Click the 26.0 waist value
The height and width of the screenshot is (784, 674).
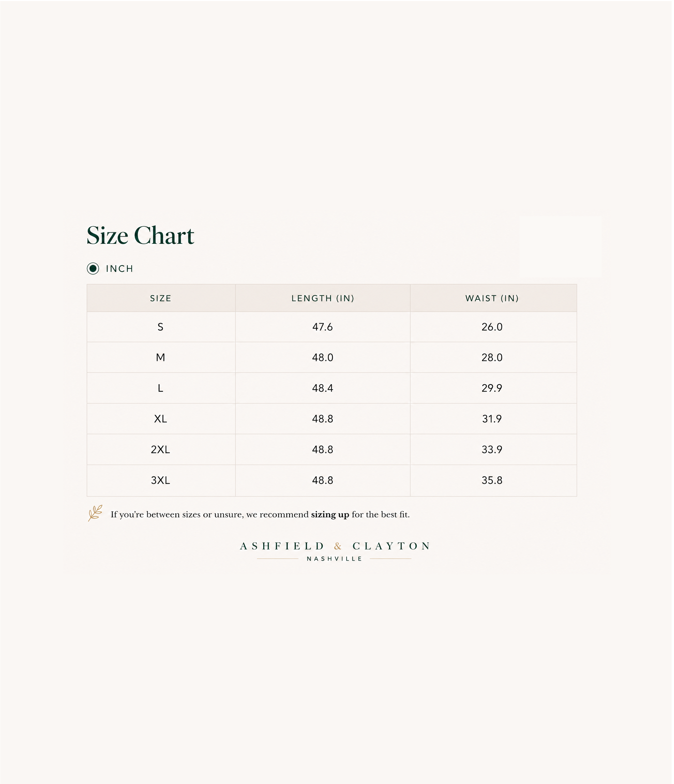coord(492,327)
